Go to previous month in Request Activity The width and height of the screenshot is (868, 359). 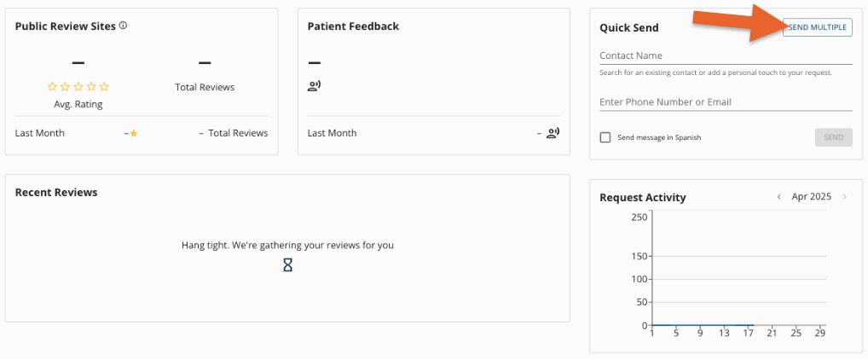[778, 197]
